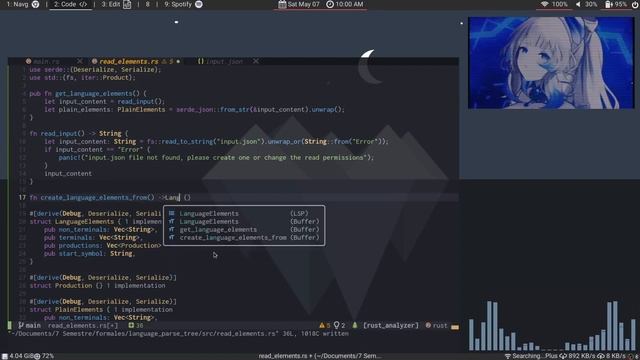Switch to workspace 1: Navg

click(22, 4)
